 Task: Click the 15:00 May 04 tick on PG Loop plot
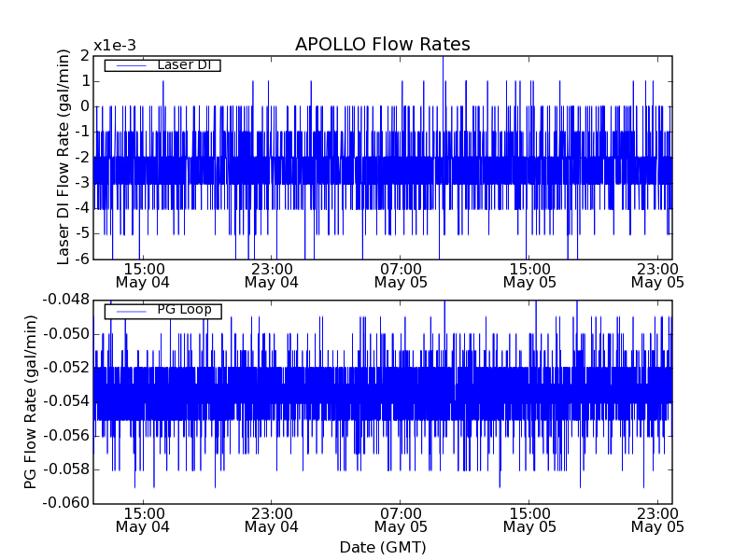pos(143,520)
